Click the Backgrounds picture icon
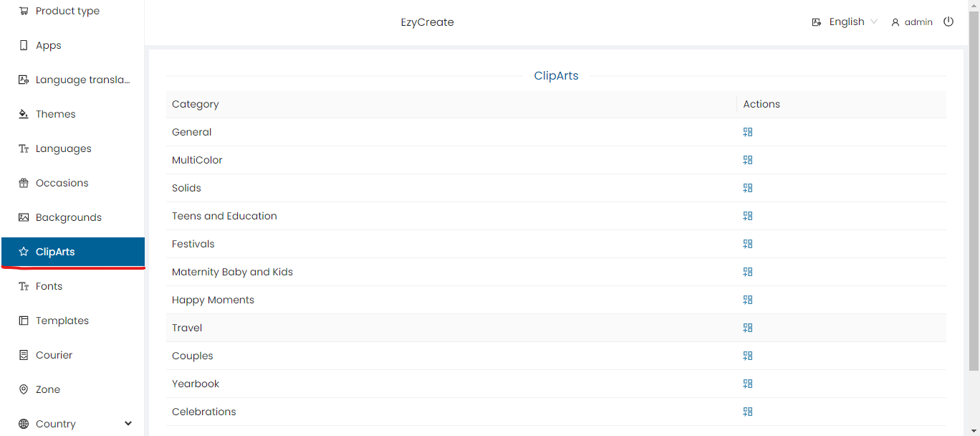Screen dimensions: 980x436 24,217
